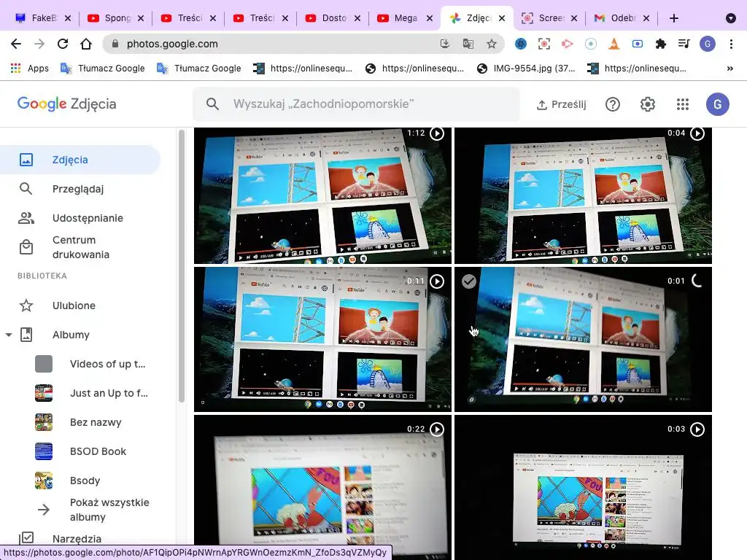Viewport: 747px width, 560px height.
Task: Play the 0:03 video via its play icon
Action: click(697, 429)
